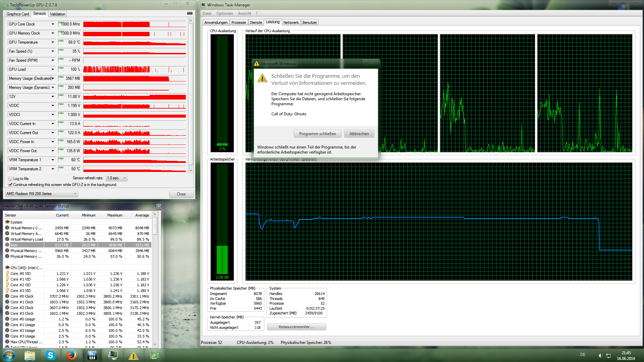The width and height of the screenshot is (644, 362).
Task: Click the warning icon in the Microsoft Windows dialog
Action: click(262, 78)
